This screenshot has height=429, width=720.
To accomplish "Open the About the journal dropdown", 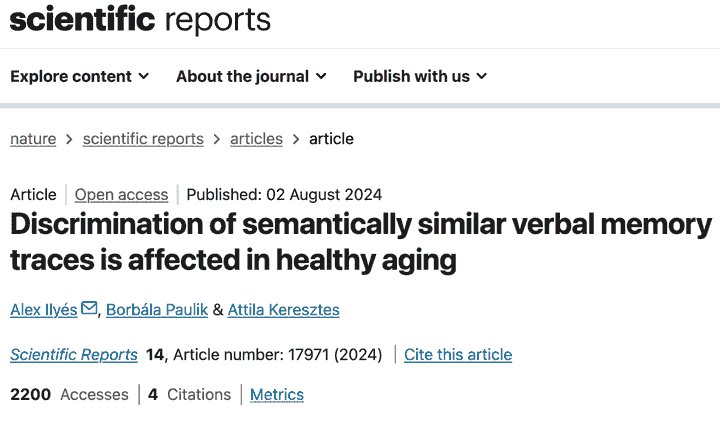I will click(x=251, y=76).
